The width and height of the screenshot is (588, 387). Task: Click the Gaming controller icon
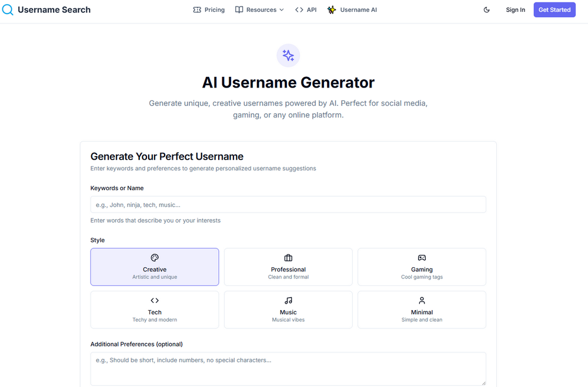(x=422, y=257)
